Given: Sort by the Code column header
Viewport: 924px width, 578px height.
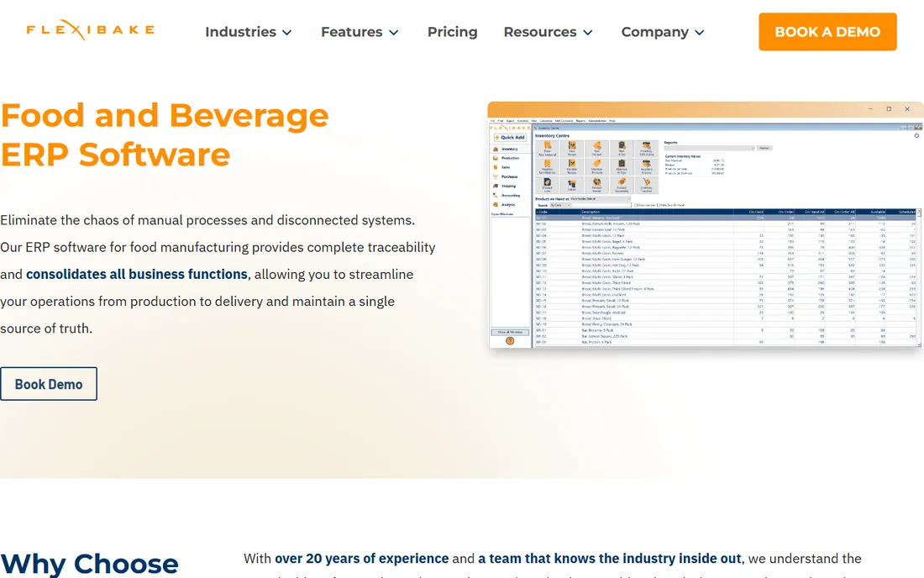Looking at the screenshot, I should coord(557,212).
